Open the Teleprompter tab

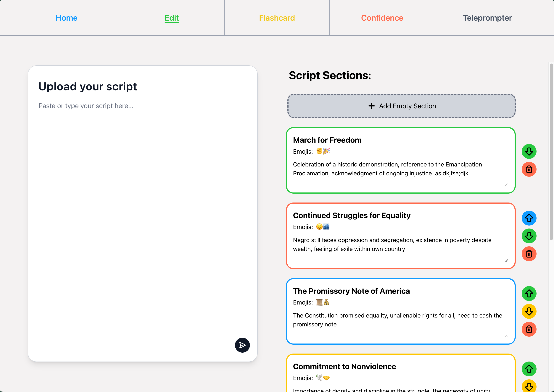coord(487,18)
